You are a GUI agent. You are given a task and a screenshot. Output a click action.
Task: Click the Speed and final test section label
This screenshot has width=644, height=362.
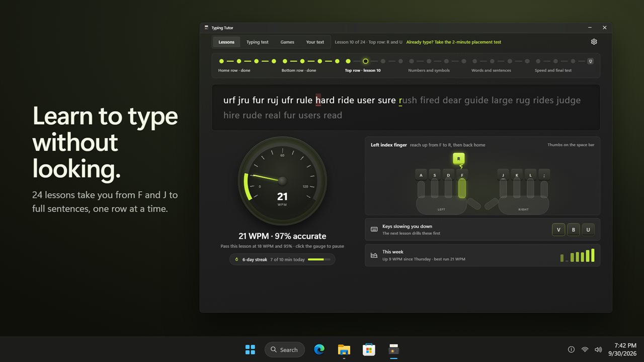click(553, 70)
